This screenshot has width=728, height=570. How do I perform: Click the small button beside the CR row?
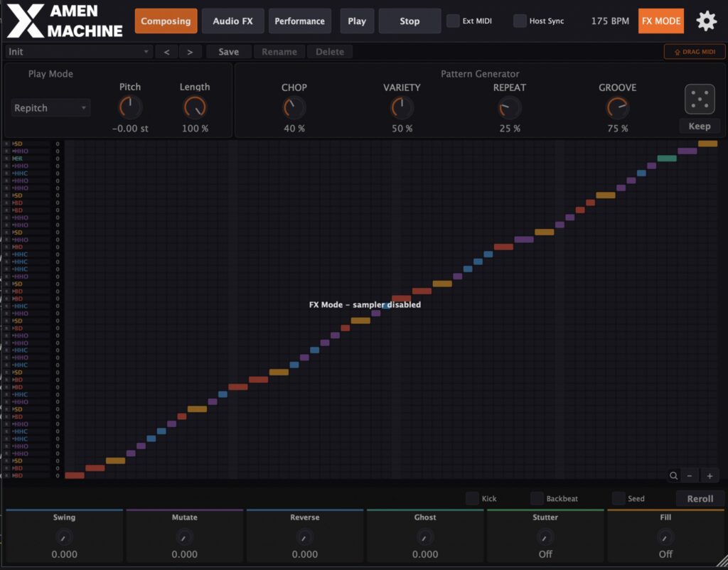point(6,158)
